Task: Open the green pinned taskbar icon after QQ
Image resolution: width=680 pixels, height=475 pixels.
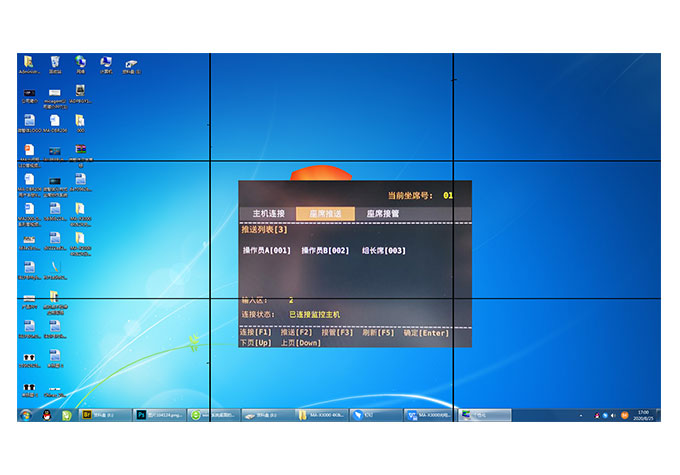Action: [66, 415]
